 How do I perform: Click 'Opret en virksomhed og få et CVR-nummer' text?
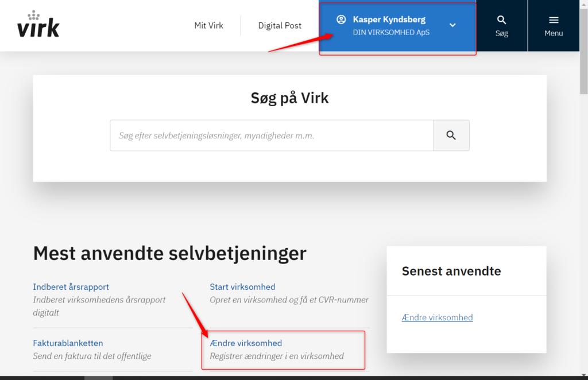pos(289,300)
